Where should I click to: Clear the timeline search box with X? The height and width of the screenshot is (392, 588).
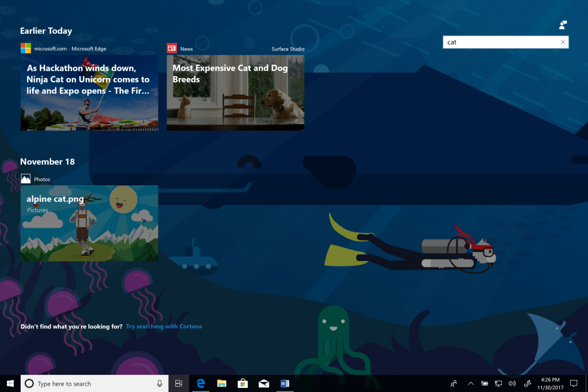tap(563, 42)
